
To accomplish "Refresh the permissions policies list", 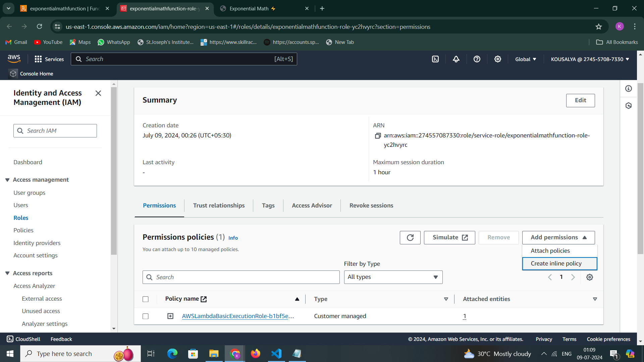I will [410, 238].
